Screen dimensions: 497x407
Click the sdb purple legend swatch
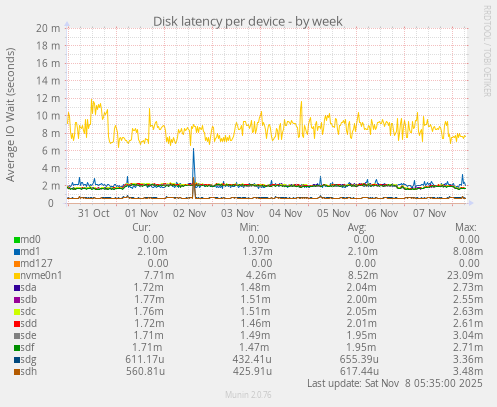click(17, 300)
